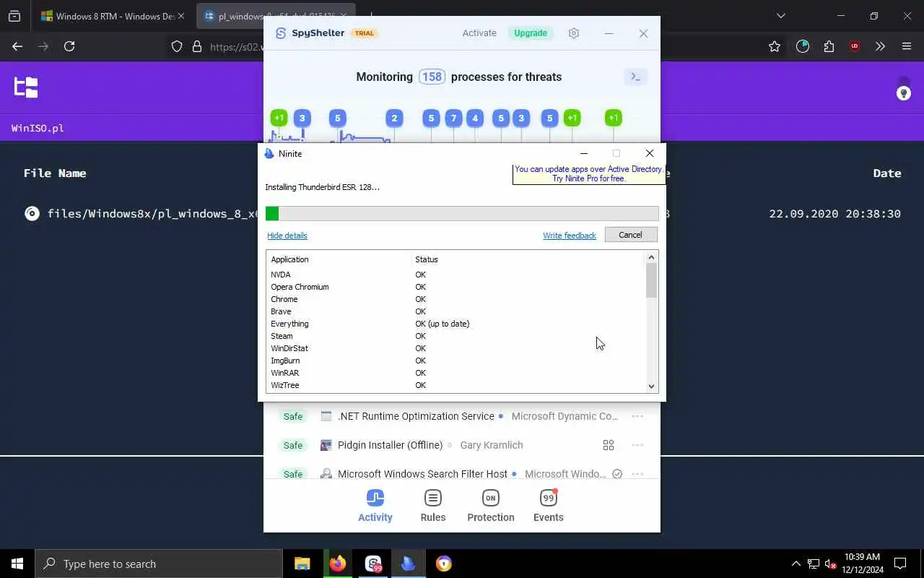Screen dimensions: 924x578
Task: Open Firefox from taskbar
Action: coord(338,564)
